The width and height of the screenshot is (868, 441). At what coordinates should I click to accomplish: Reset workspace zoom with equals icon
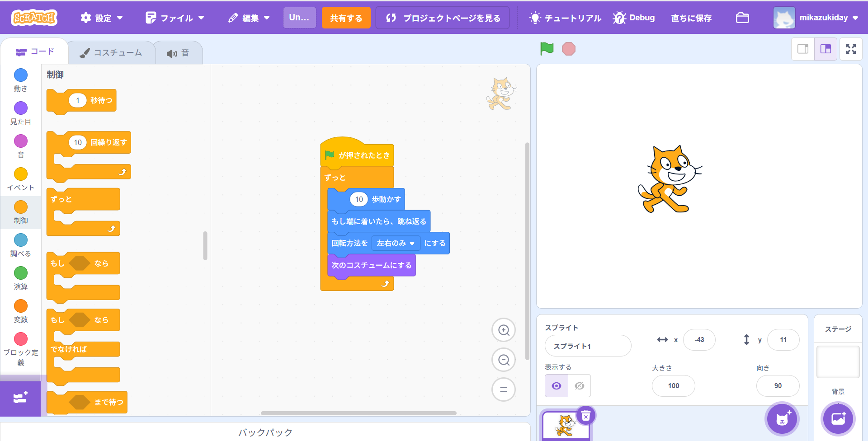504,389
